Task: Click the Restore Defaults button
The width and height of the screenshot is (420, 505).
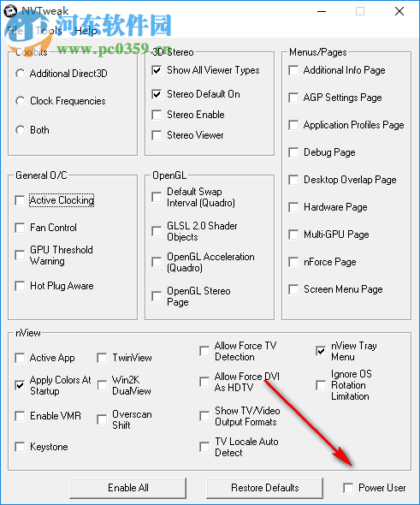Action: [x=264, y=488]
